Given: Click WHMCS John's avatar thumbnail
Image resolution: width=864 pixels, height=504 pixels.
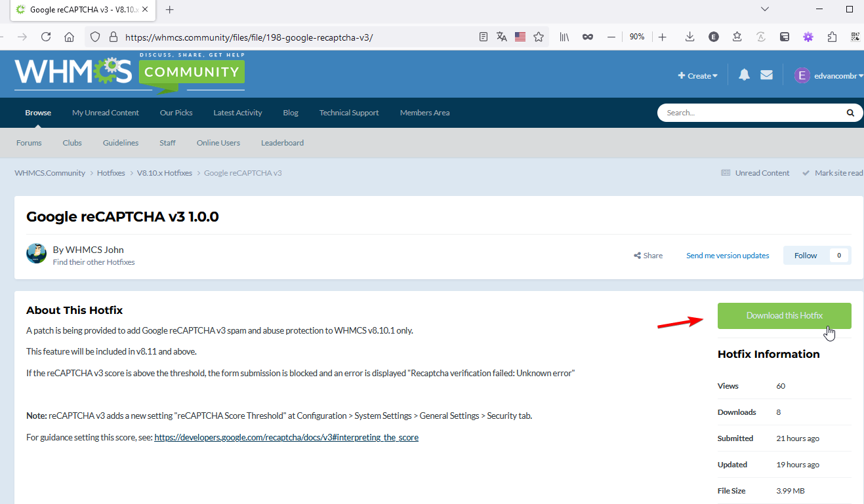Looking at the screenshot, I should point(36,254).
